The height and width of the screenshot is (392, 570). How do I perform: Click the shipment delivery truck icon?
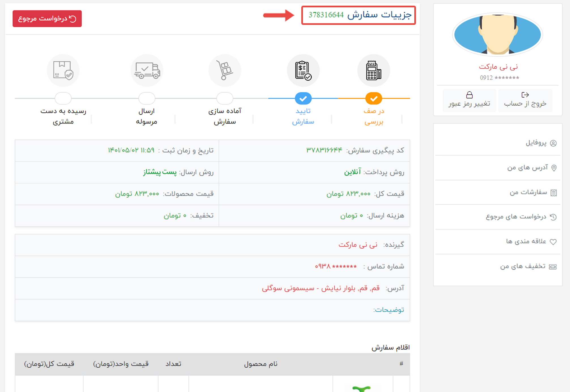coord(147,70)
